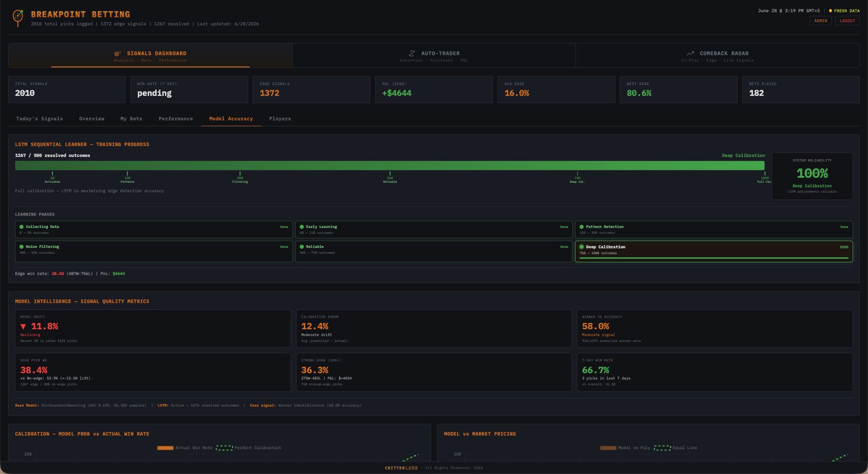Click the LOGOUT button
The height and width of the screenshot is (474, 868).
pos(847,21)
